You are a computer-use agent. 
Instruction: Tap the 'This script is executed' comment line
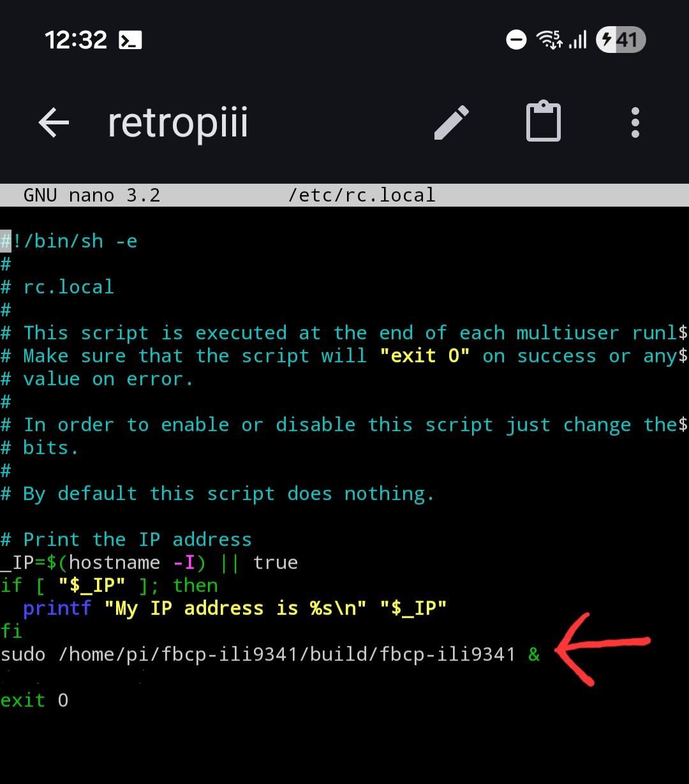(x=344, y=333)
